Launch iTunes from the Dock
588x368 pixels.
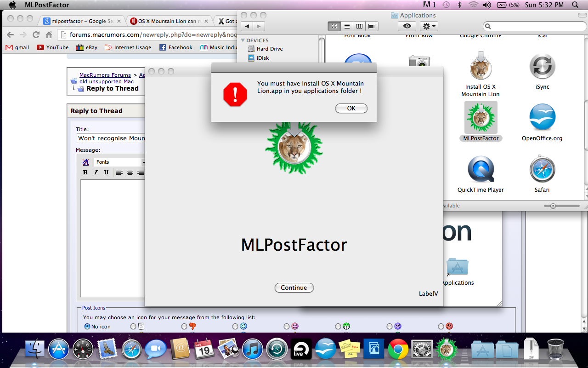pyautogui.click(x=252, y=349)
